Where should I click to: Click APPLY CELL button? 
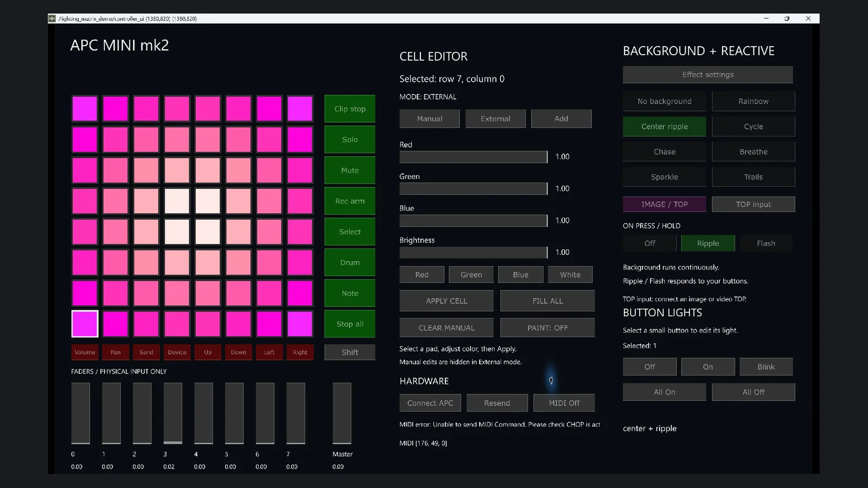[446, 301]
